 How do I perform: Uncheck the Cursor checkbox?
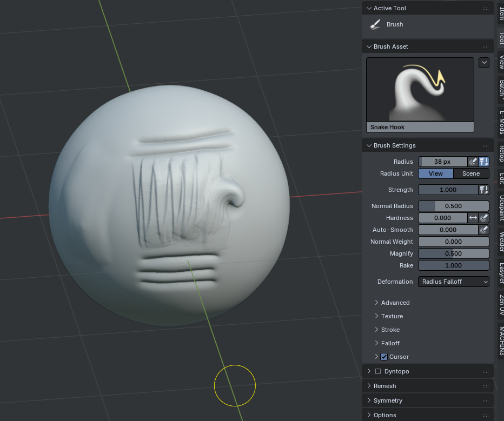[x=384, y=357]
